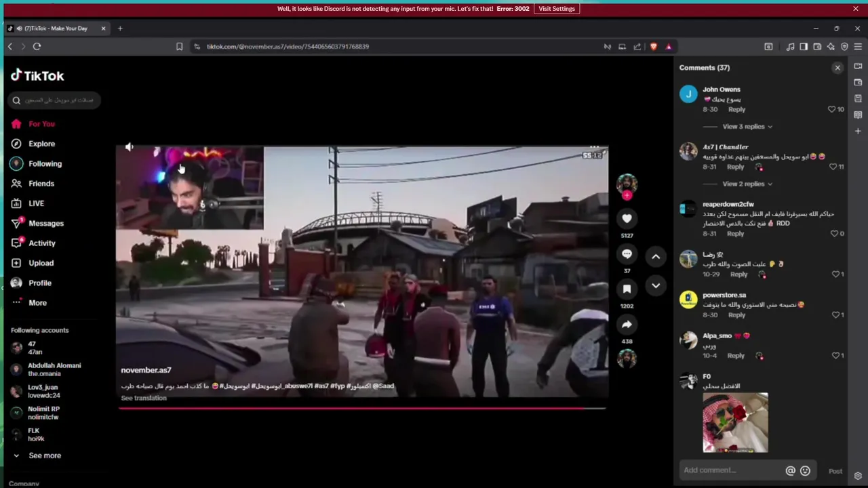
Task: Click the TikTok logo
Action: (37, 75)
